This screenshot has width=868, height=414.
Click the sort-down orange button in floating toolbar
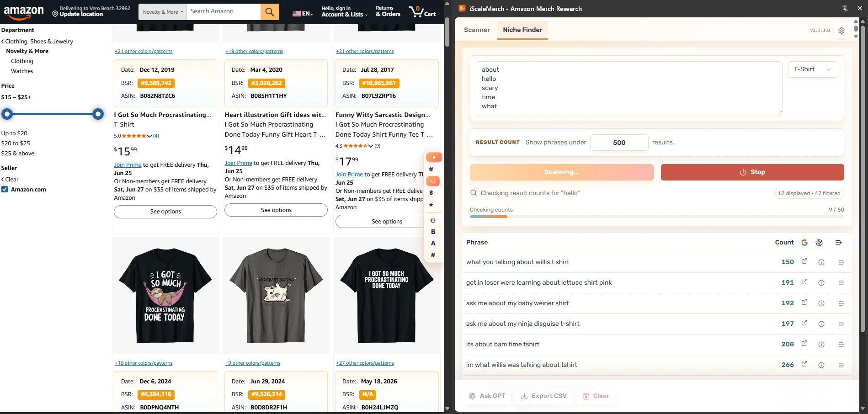tap(433, 181)
